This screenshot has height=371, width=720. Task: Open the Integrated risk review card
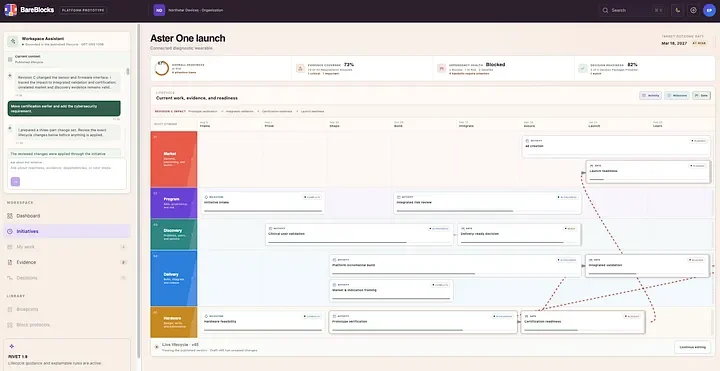click(x=487, y=203)
